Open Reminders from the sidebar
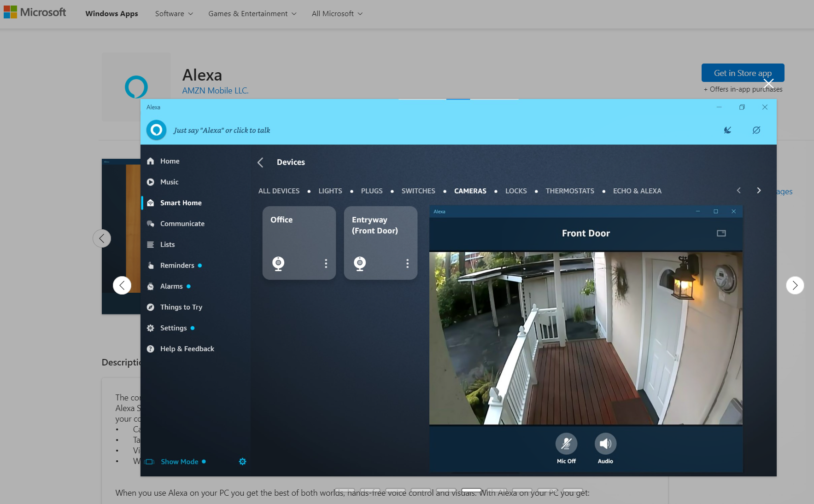This screenshot has width=814, height=504. coord(177,265)
